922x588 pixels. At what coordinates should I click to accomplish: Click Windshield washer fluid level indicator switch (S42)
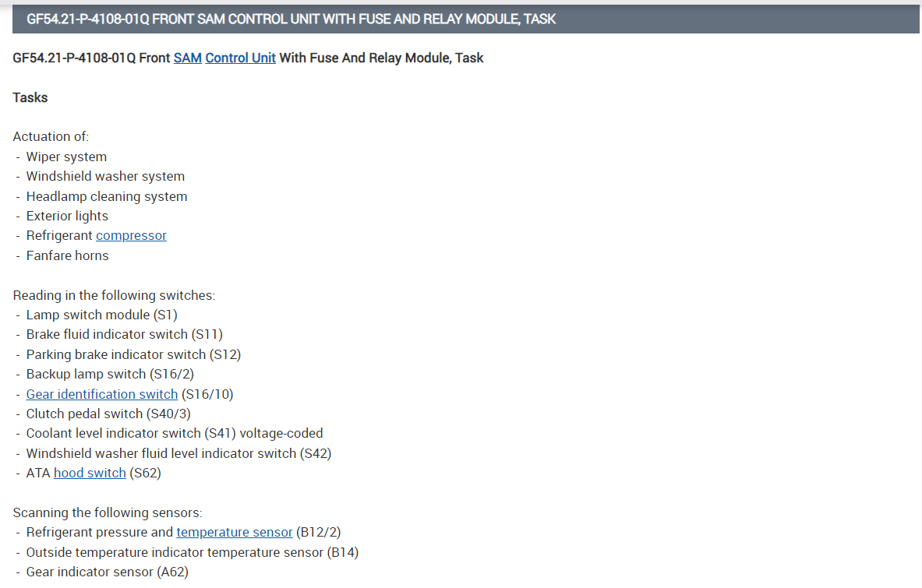tap(178, 453)
